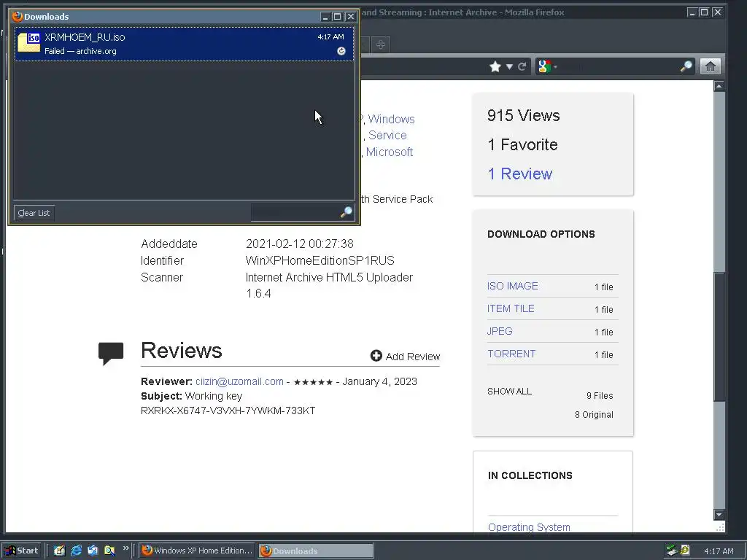Click the second system tray icon
The height and width of the screenshot is (560, 747).
[x=685, y=551]
